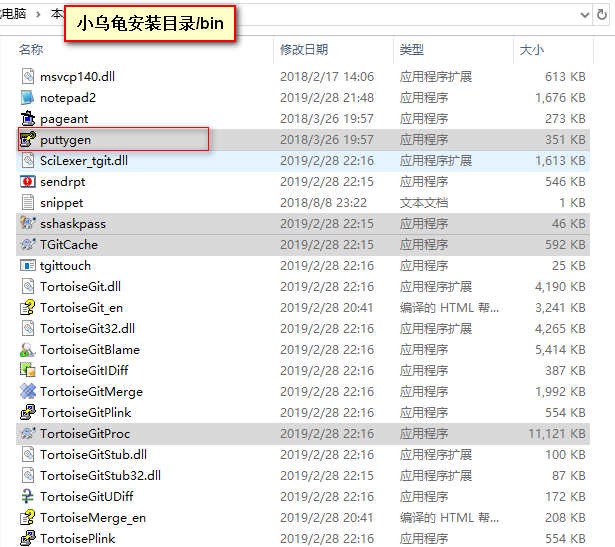Open the address bar history dropdown

584,15
